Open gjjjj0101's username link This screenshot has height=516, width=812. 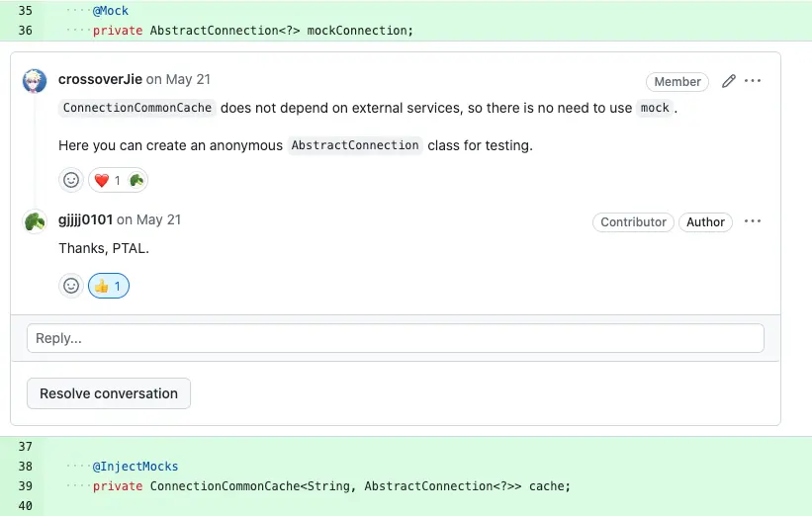(85, 219)
